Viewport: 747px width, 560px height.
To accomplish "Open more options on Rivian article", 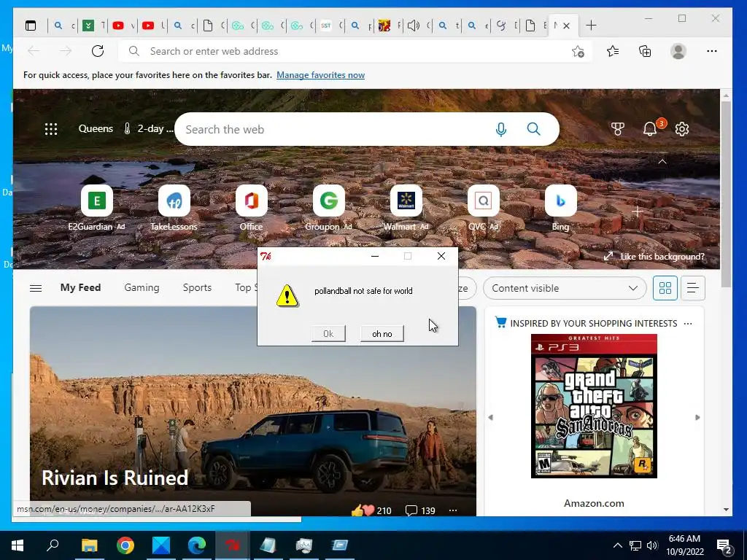I will coord(452,510).
